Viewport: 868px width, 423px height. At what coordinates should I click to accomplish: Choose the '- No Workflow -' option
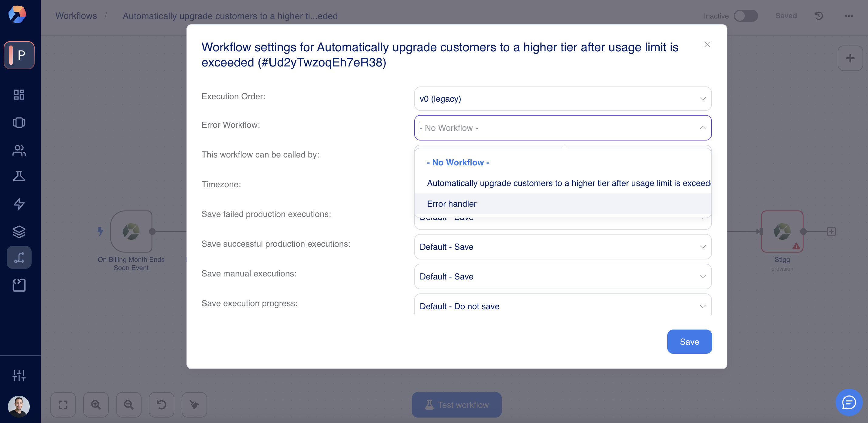[x=563, y=162]
